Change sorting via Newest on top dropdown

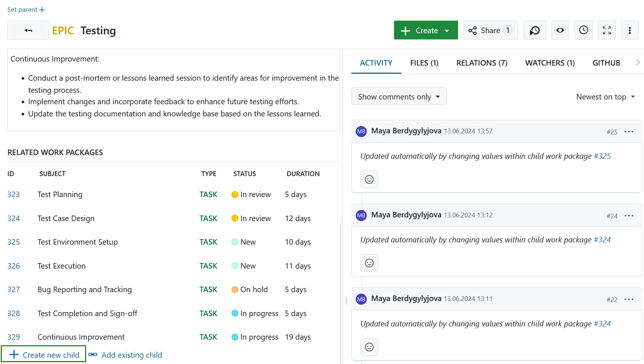click(605, 97)
